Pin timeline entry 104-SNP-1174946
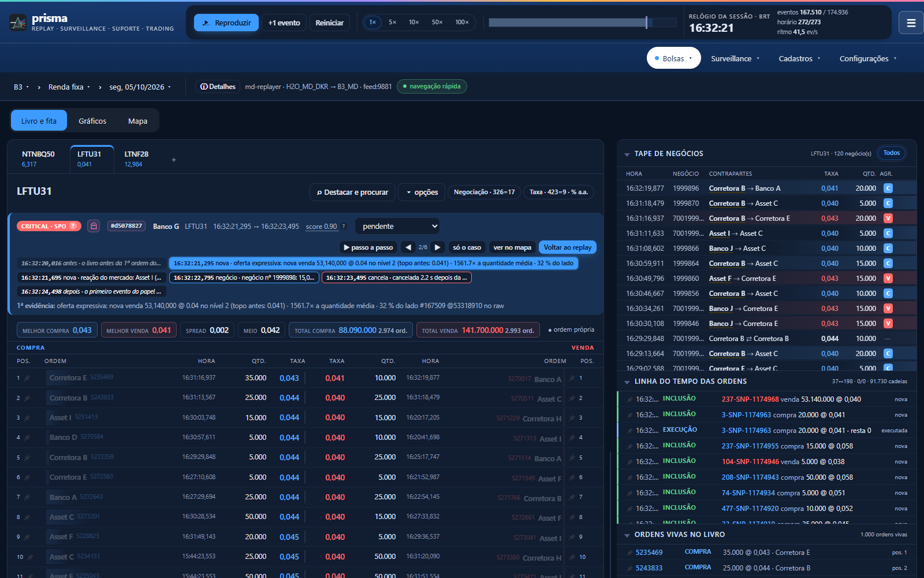Image resolution: width=924 pixels, height=578 pixels. (629, 462)
